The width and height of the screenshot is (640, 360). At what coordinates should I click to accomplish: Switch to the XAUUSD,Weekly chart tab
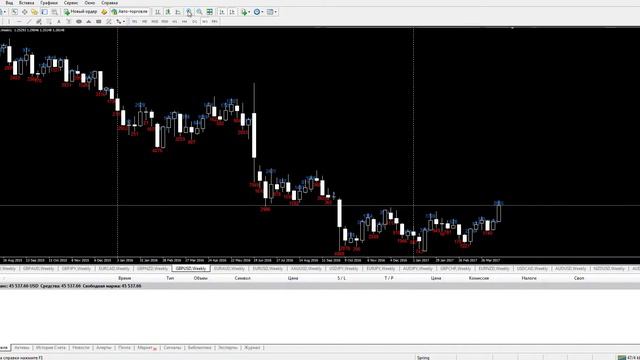306,269
